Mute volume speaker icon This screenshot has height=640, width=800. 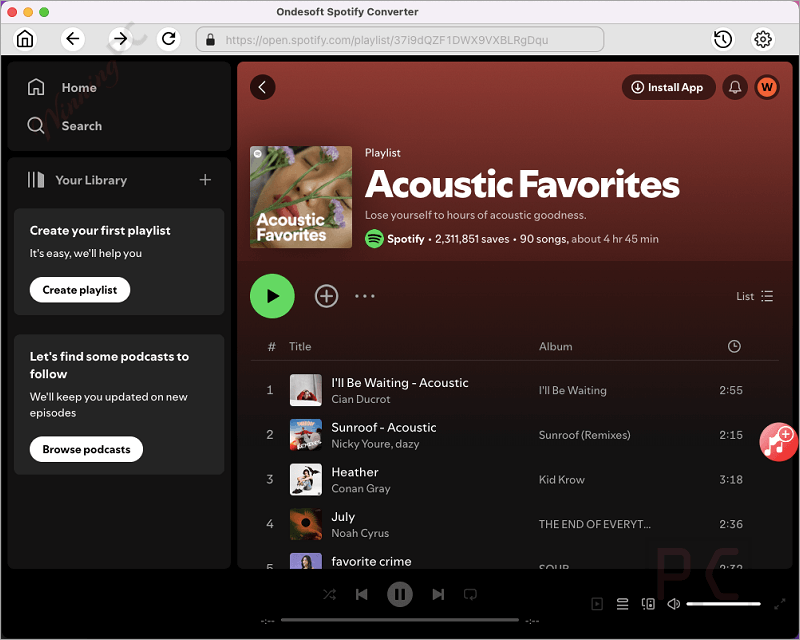click(673, 604)
